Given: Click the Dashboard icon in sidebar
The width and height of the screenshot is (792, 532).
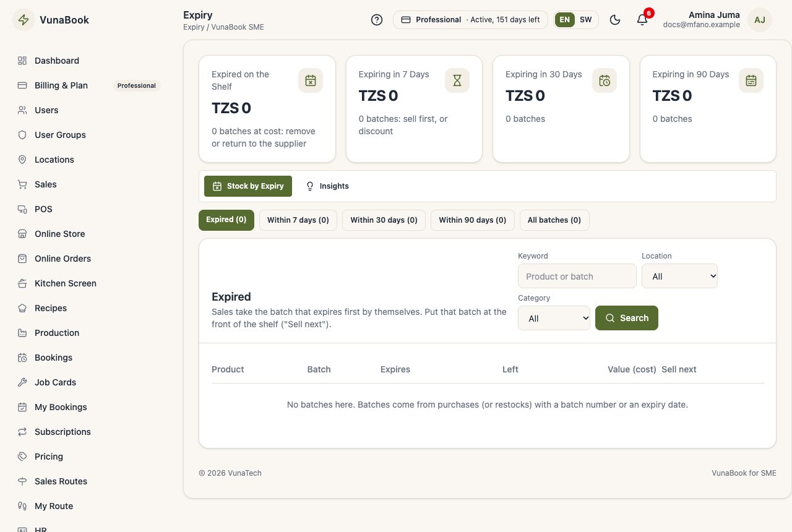Looking at the screenshot, I should (22, 61).
